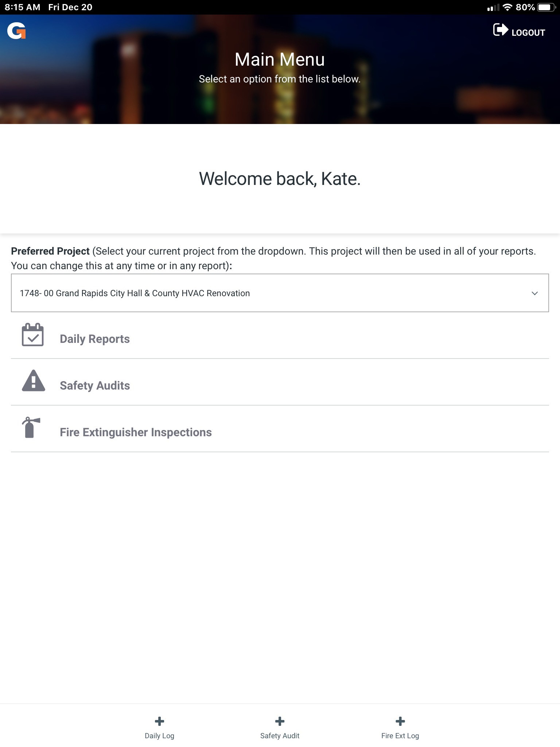
Task: Tap the calendar check Daily Reports icon
Action: tap(33, 334)
